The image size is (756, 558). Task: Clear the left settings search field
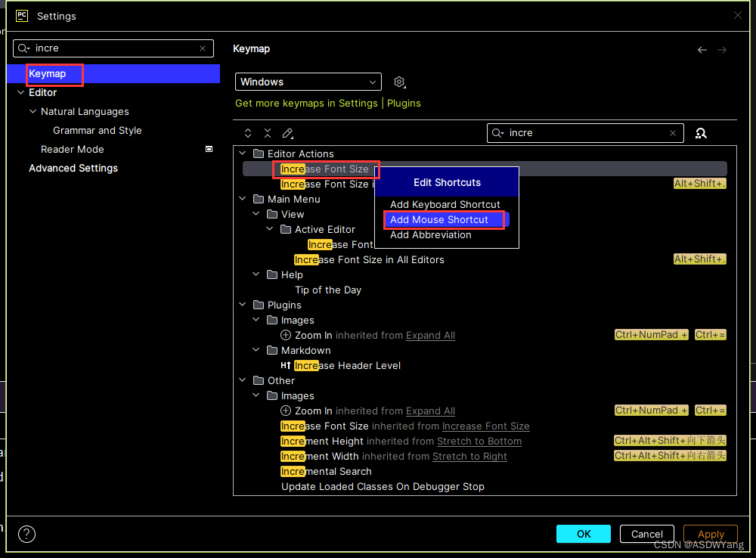[x=203, y=48]
